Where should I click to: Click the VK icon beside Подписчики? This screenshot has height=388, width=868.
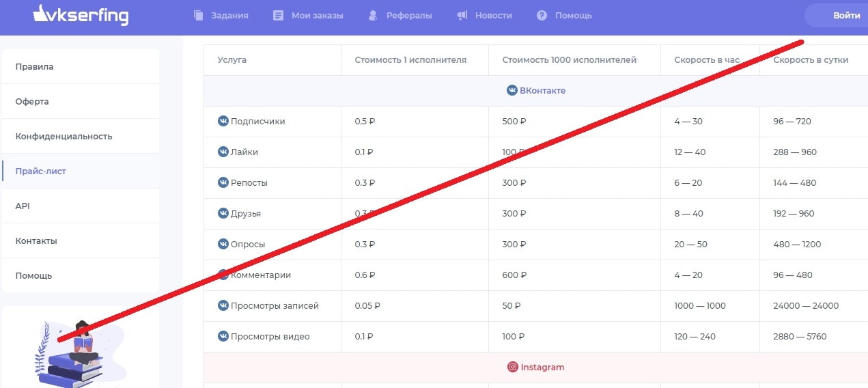pyautogui.click(x=223, y=121)
